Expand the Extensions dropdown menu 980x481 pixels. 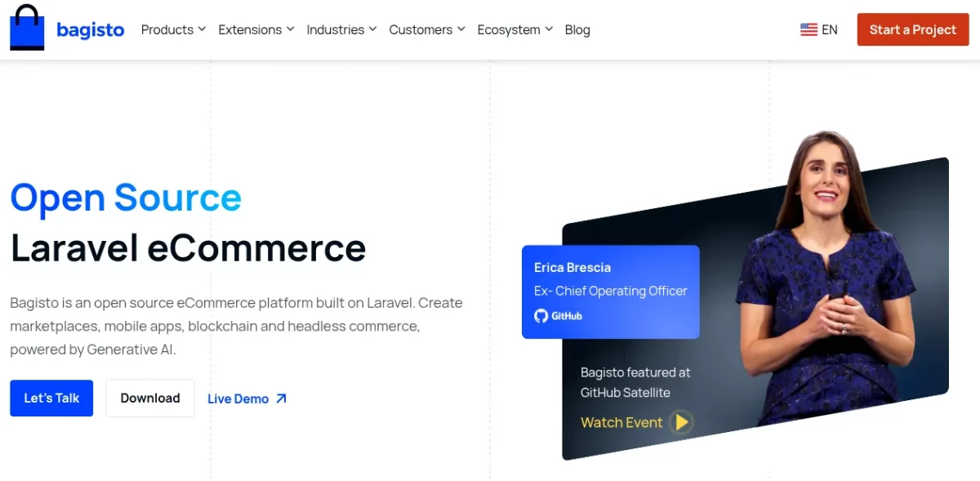point(256,29)
